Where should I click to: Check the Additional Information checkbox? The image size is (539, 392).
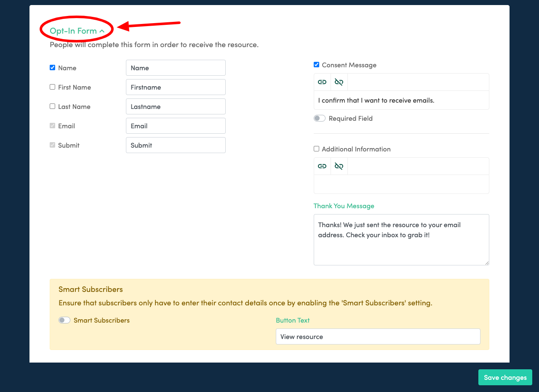coord(316,148)
